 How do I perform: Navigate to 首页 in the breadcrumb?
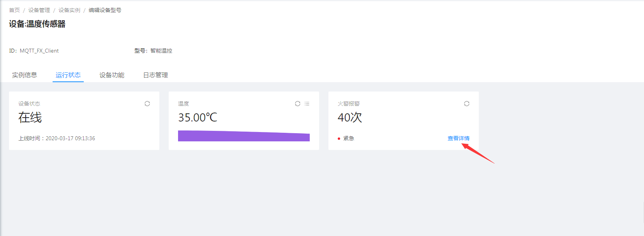(x=14, y=10)
